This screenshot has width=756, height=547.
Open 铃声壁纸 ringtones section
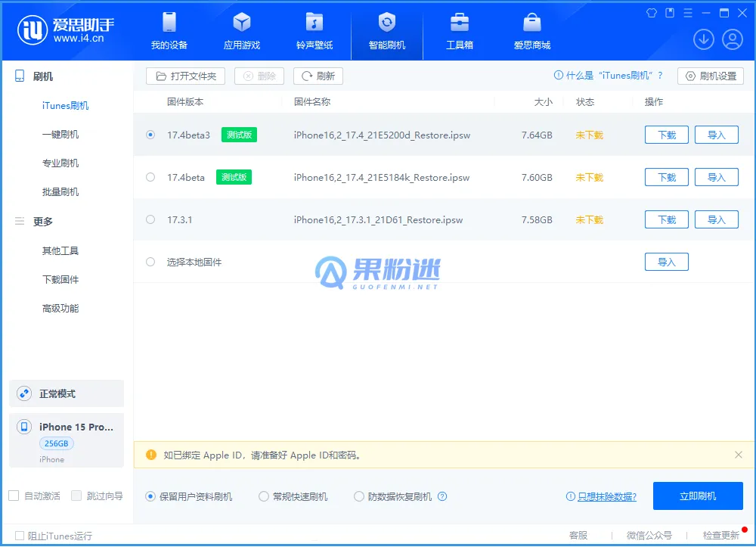pyautogui.click(x=314, y=31)
